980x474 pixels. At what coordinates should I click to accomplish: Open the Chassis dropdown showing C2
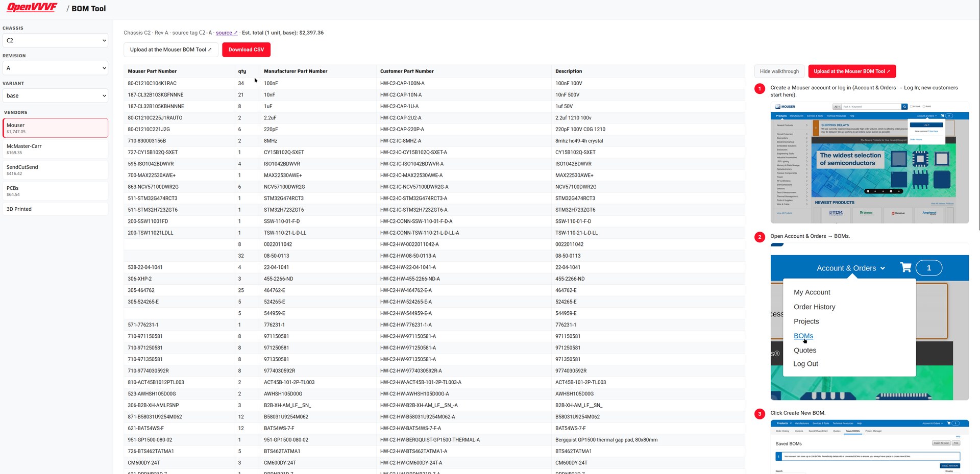[55, 40]
